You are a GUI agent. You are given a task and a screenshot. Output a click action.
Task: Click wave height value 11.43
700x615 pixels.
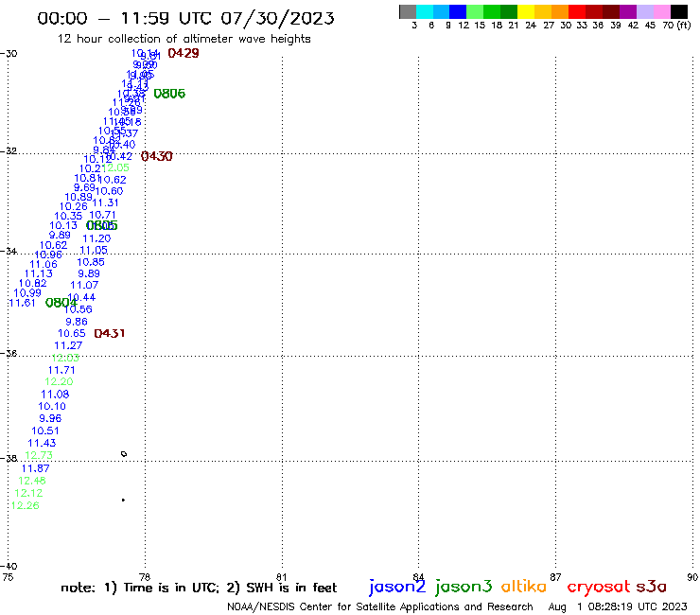(42, 443)
